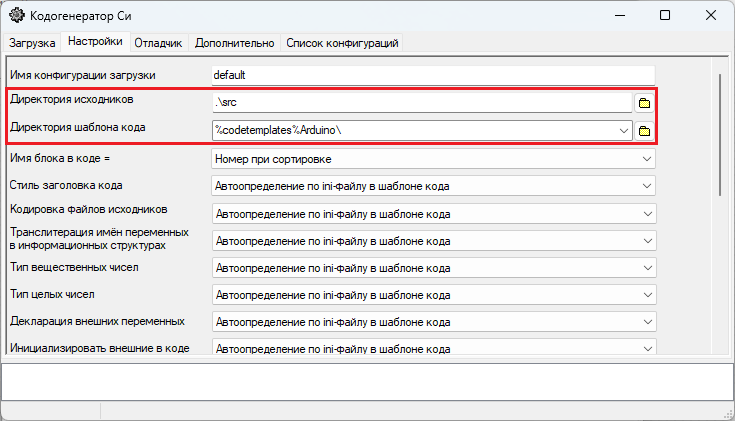735x421 pixels.
Task: Expand the Тип целых чисел dropdown
Action: [x=646, y=296]
